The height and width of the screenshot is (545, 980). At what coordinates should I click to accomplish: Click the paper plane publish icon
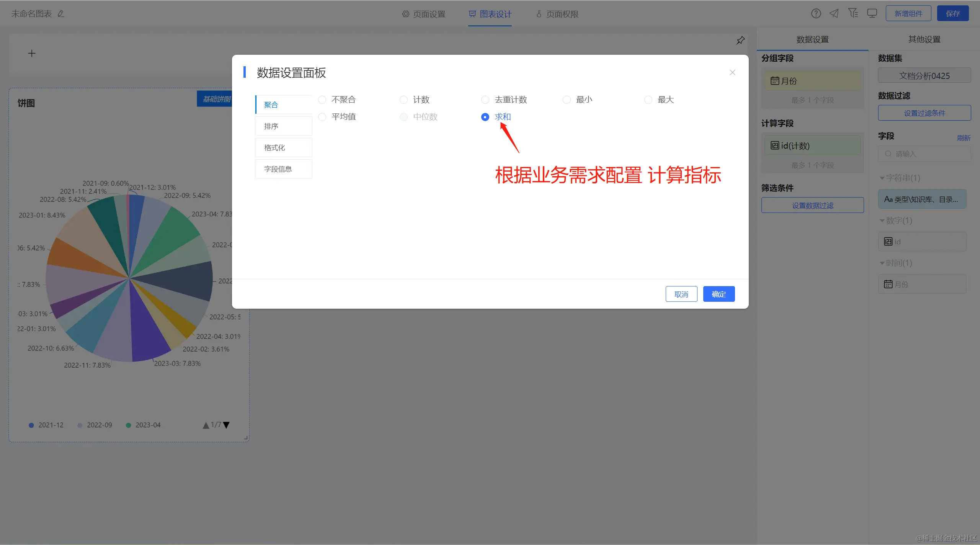click(x=834, y=14)
